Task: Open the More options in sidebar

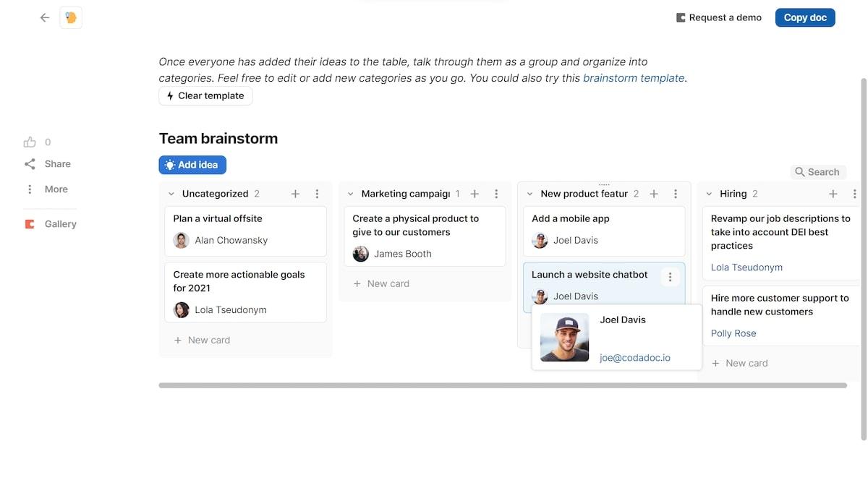Action: pyautogui.click(x=30, y=189)
